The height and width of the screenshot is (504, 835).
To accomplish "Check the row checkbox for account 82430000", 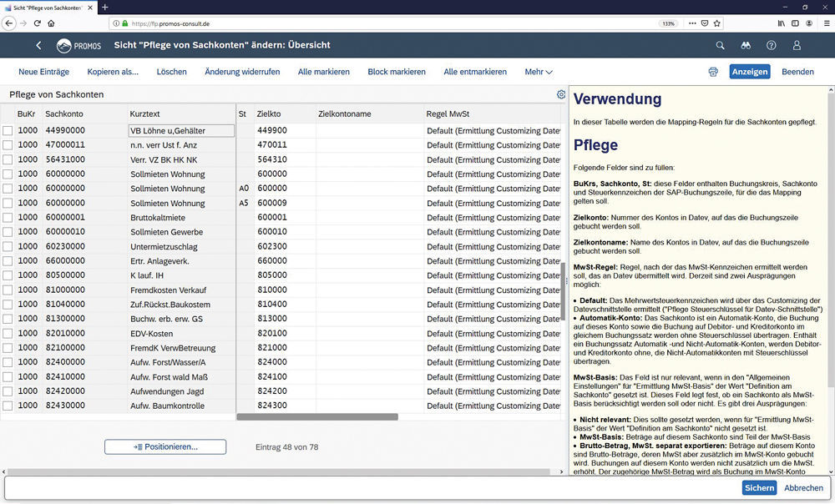I will [8, 406].
